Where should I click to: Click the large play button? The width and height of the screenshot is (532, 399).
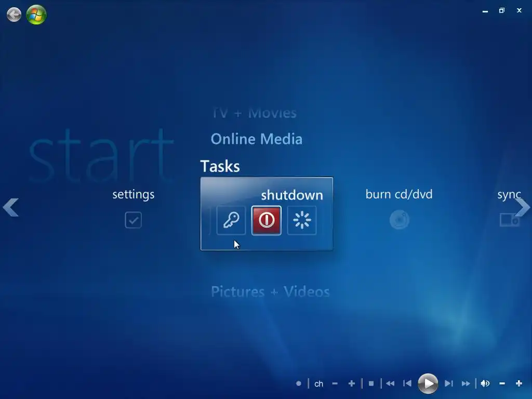pyautogui.click(x=428, y=383)
